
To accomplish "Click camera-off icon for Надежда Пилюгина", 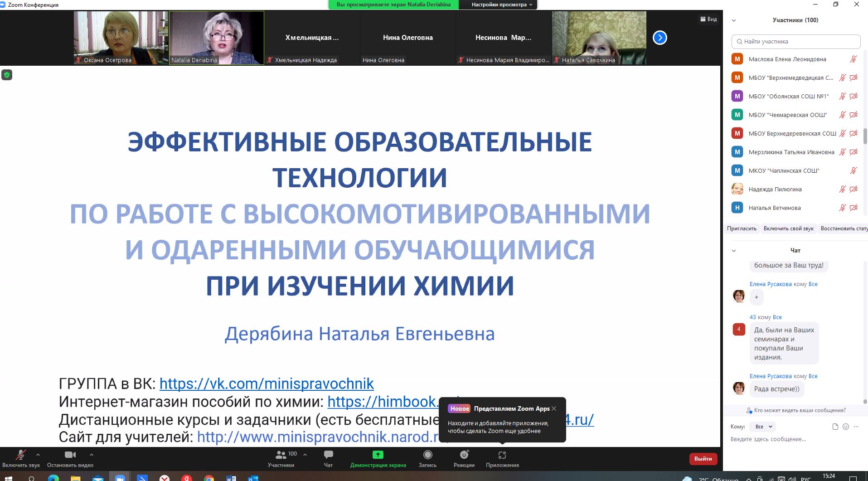I will pos(853,189).
